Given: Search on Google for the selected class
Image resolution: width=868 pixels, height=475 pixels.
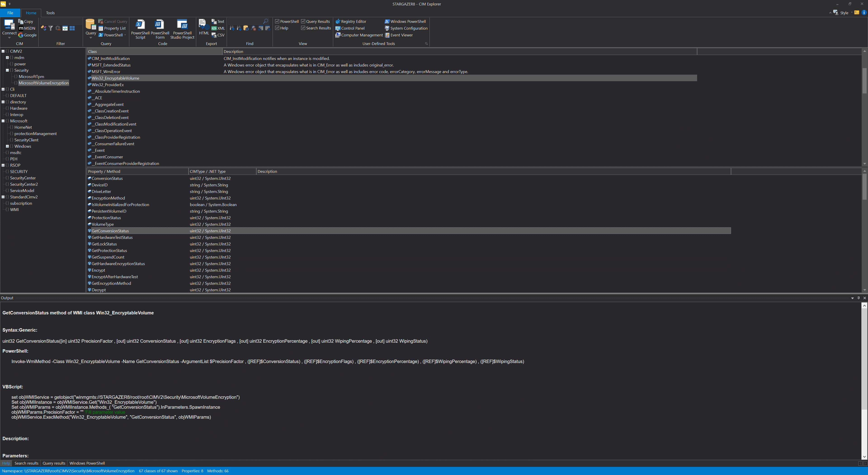Looking at the screenshot, I should 27,35.
